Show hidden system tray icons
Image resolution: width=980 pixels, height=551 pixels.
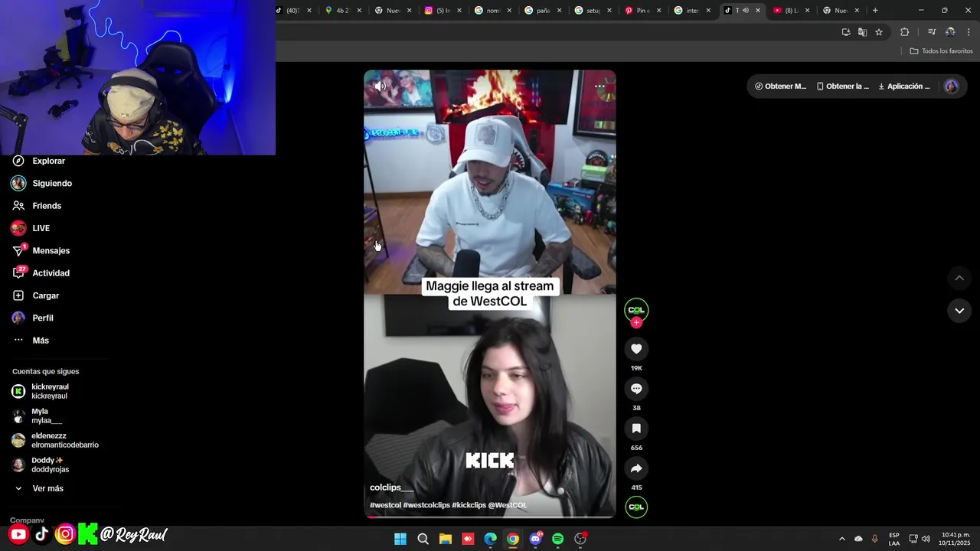pos(842,540)
